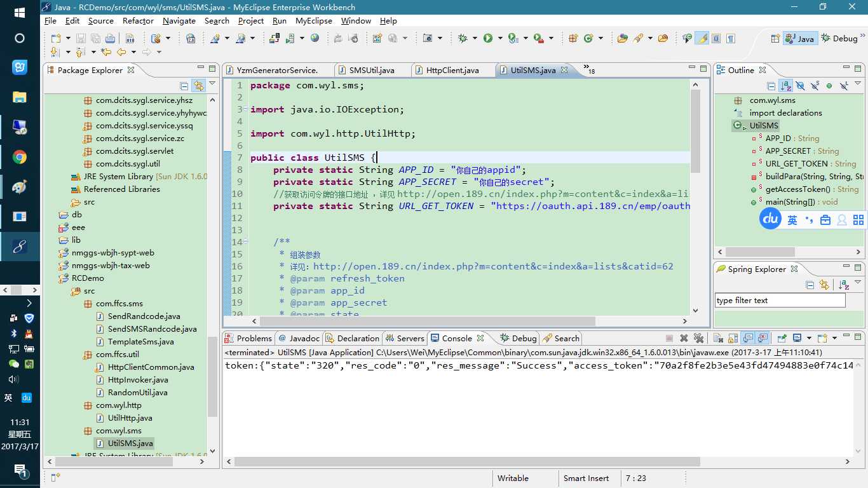Select the Java perspective button
This screenshot has height=488, width=868.
[800, 38]
